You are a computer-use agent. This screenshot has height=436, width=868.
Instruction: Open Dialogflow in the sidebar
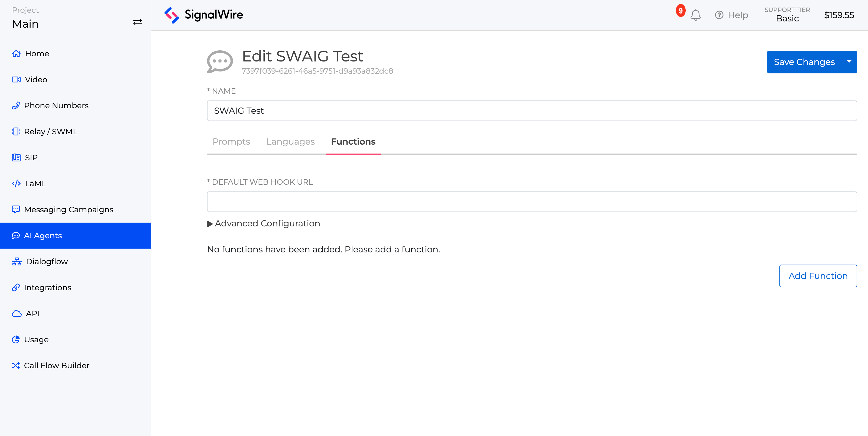75,262
